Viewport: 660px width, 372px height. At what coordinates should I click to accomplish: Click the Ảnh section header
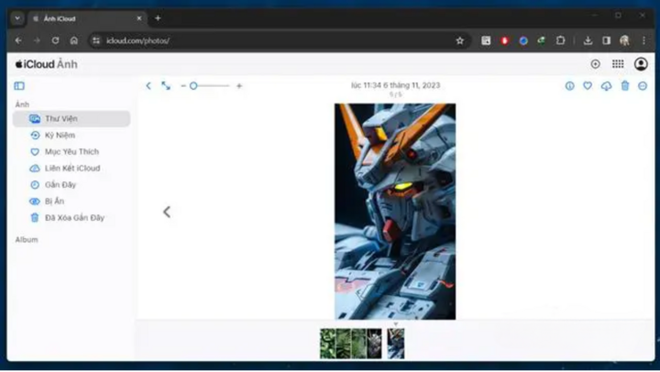pos(22,104)
